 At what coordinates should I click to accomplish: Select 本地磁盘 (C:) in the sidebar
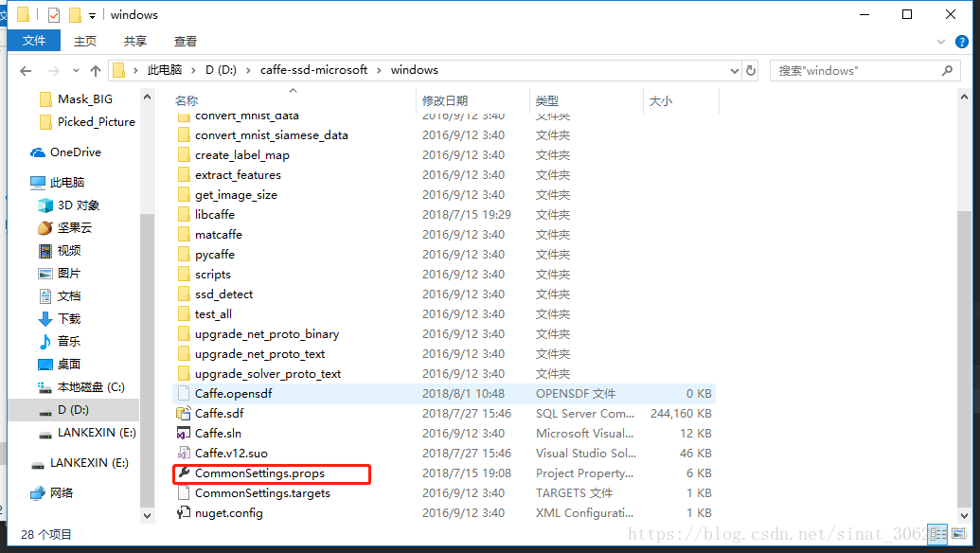[90, 386]
